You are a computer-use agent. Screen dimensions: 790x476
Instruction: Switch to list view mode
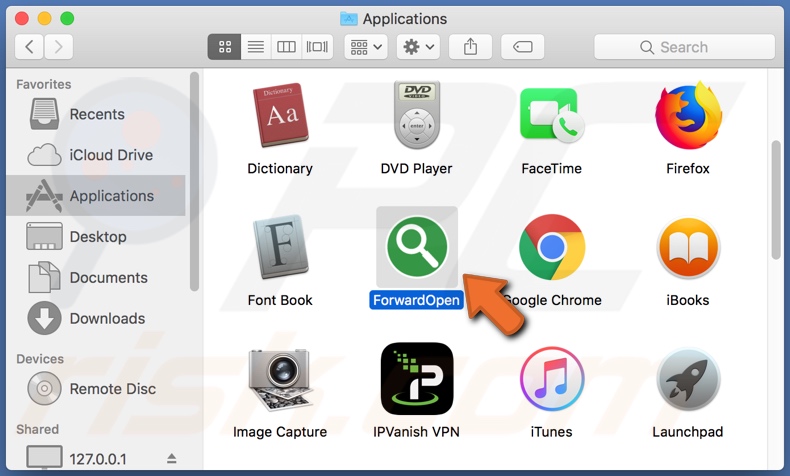point(256,47)
